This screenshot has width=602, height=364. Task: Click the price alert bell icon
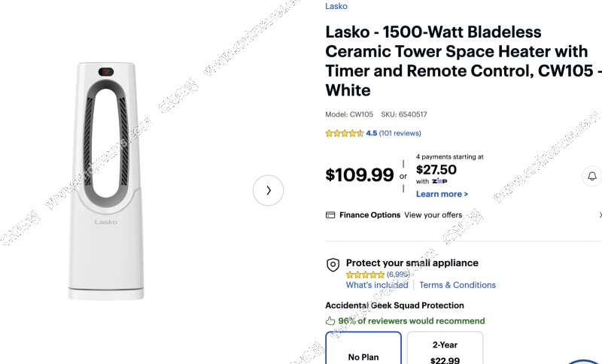coord(593,177)
